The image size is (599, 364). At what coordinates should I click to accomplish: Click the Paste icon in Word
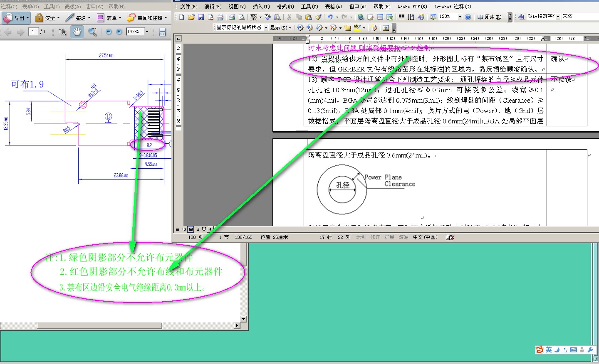tap(308, 17)
